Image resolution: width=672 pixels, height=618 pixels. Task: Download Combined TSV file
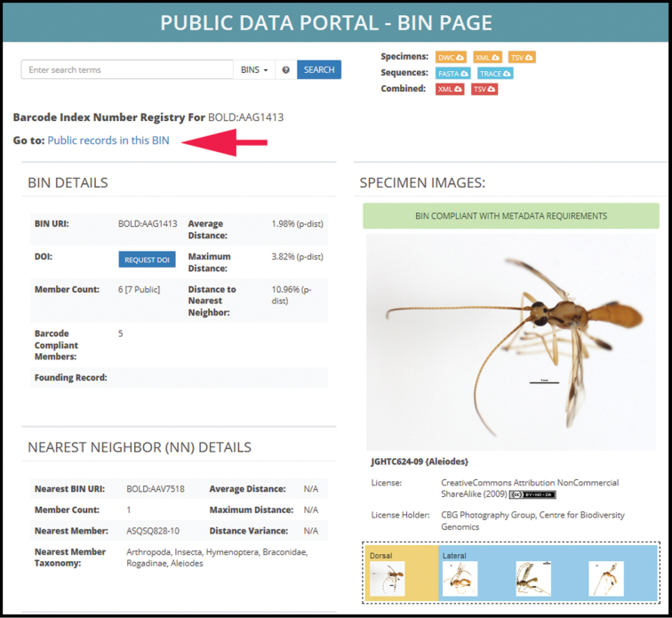pyautogui.click(x=484, y=89)
